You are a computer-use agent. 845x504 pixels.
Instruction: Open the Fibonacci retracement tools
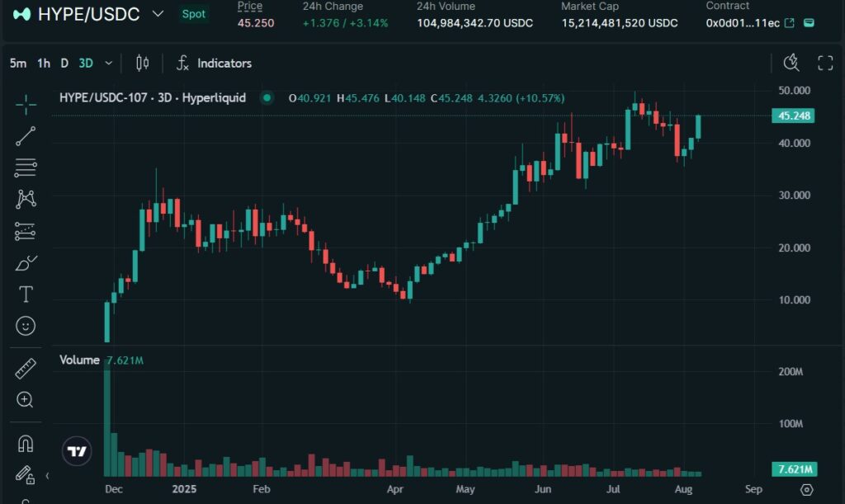(26, 167)
